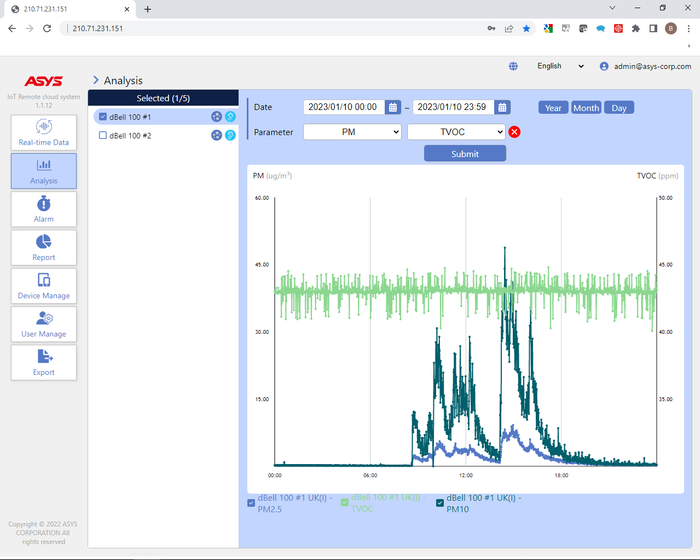
Task: Open the Real-time Data page
Action: (x=43, y=133)
